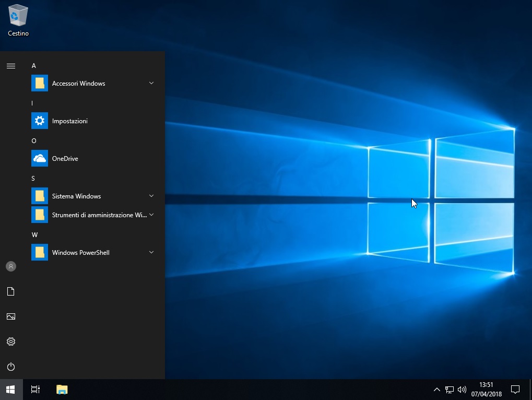Select Sistema Windows label text

click(76, 196)
